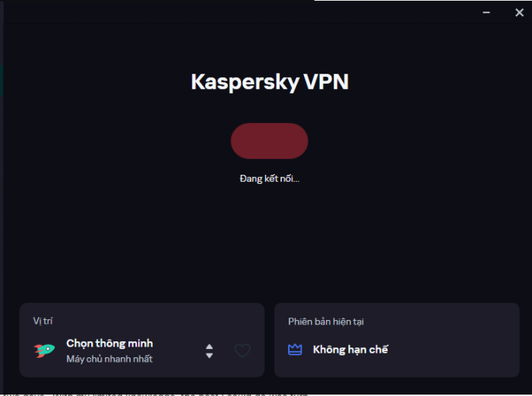Click the up arrow of location selector
The width and height of the screenshot is (532, 396).
(209, 347)
